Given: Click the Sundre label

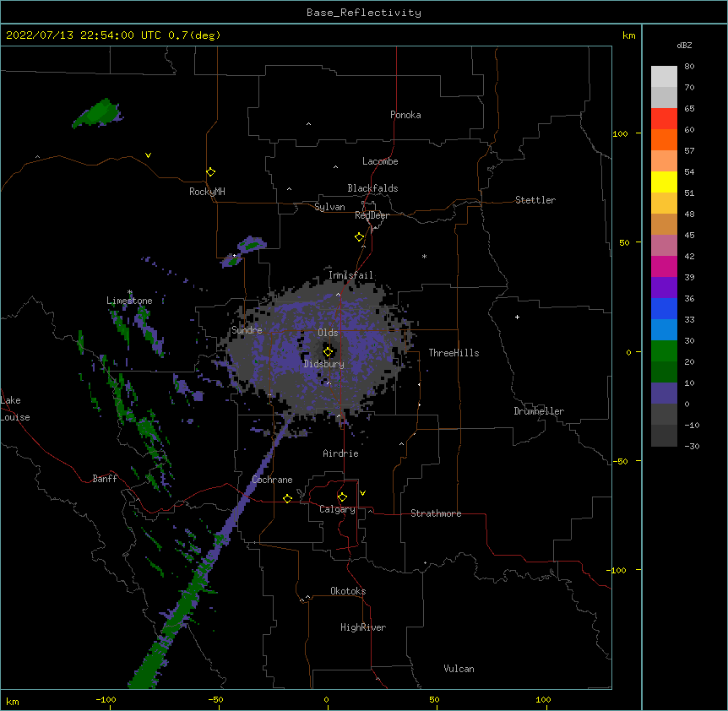Looking at the screenshot, I should [x=247, y=330].
